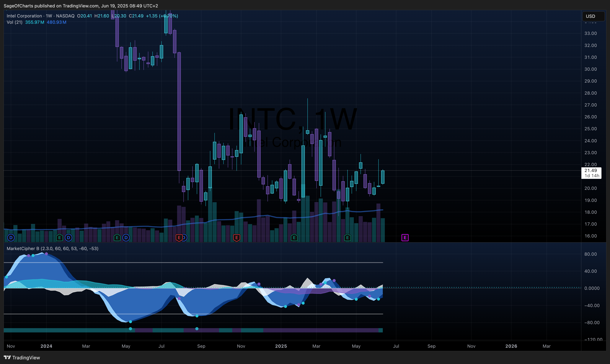
Task: Click the green earnings E marker in late April 2025
Action: tap(347, 237)
